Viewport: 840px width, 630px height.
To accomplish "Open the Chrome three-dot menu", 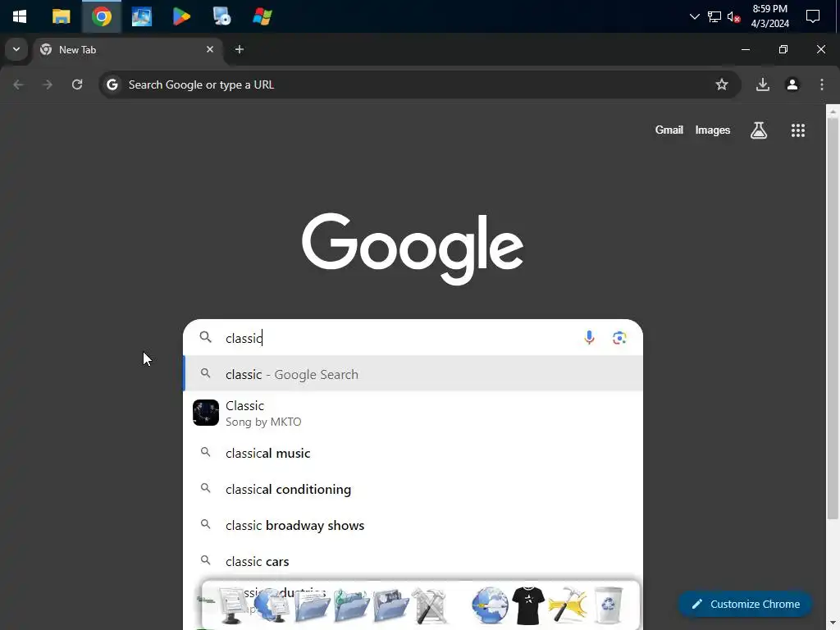I will pyautogui.click(x=822, y=84).
